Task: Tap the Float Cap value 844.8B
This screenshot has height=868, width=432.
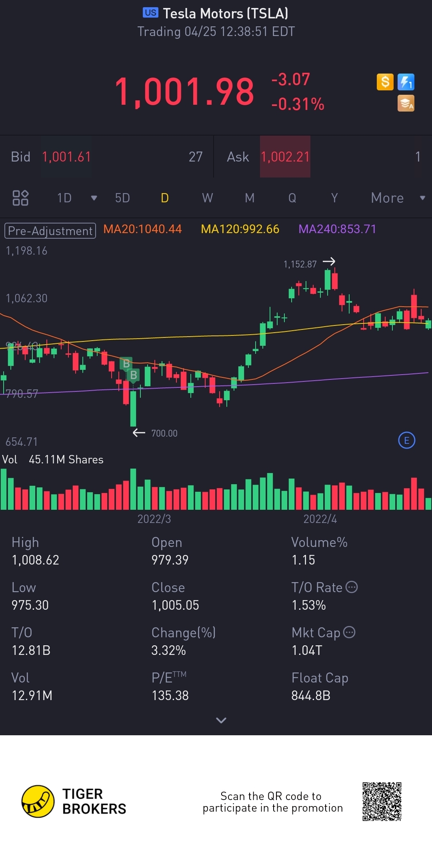Action: [x=311, y=696]
